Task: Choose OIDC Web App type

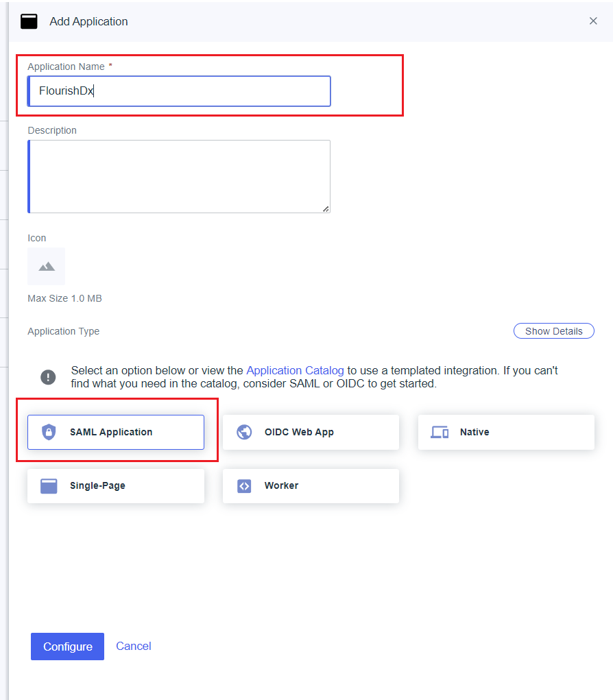Action: (311, 432)
